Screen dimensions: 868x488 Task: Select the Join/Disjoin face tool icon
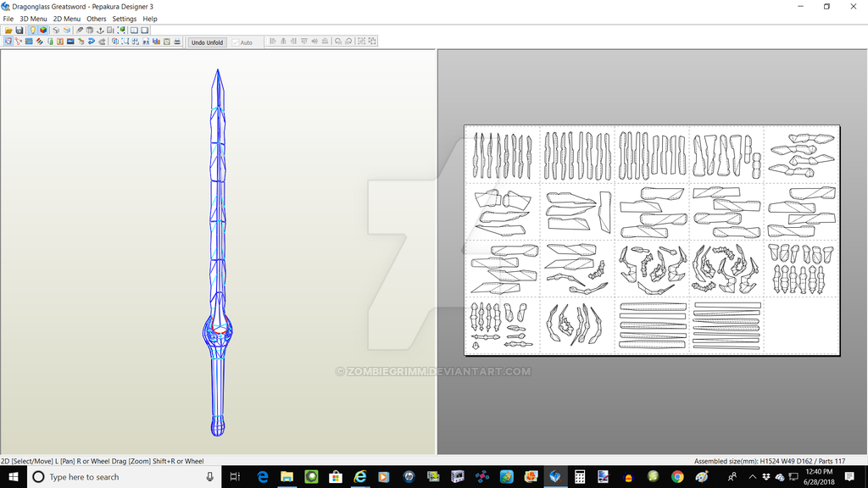[18, 42]
